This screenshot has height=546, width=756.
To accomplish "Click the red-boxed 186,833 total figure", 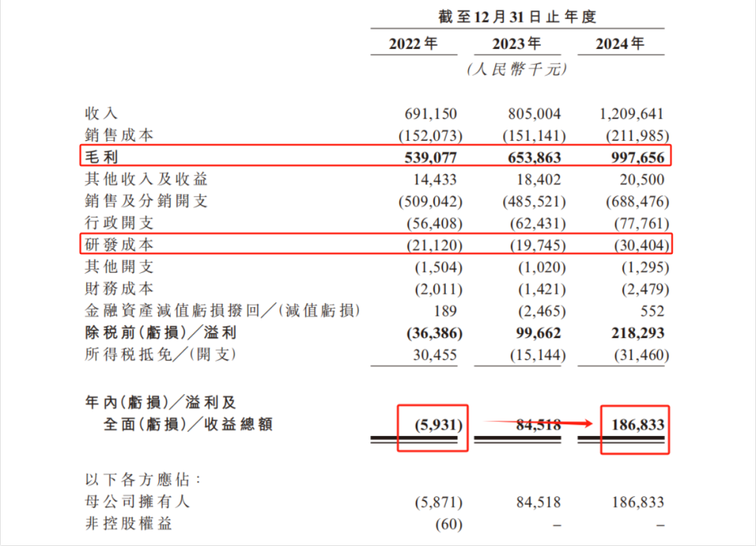I will coord(635,424).
